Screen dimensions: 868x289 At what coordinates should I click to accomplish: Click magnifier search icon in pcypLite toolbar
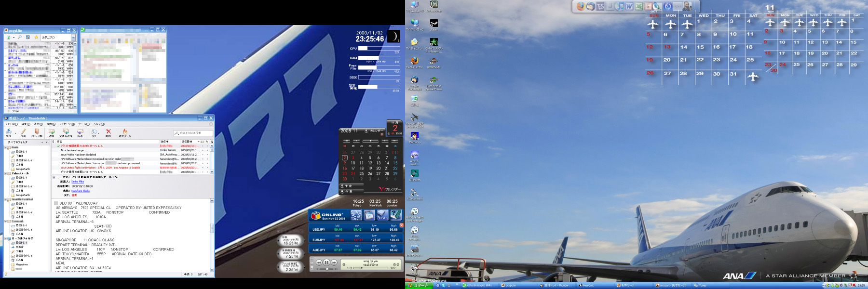tap(20, 37)
